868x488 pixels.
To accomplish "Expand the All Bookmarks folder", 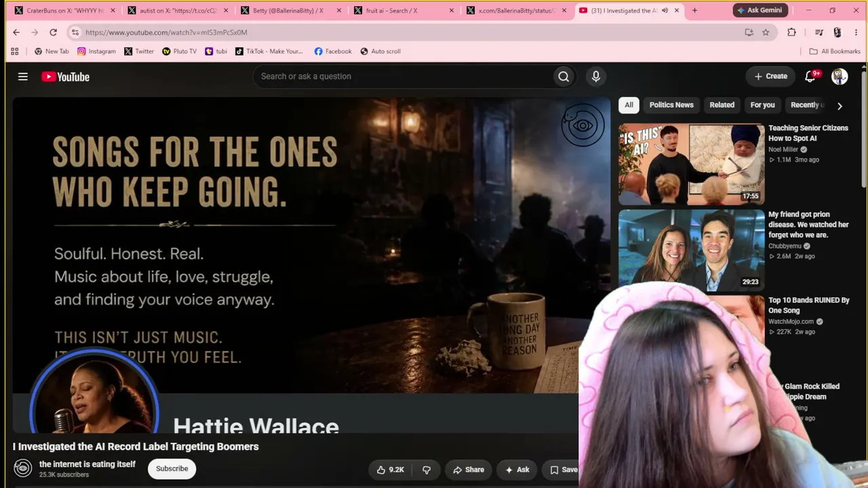I will 835,51.
